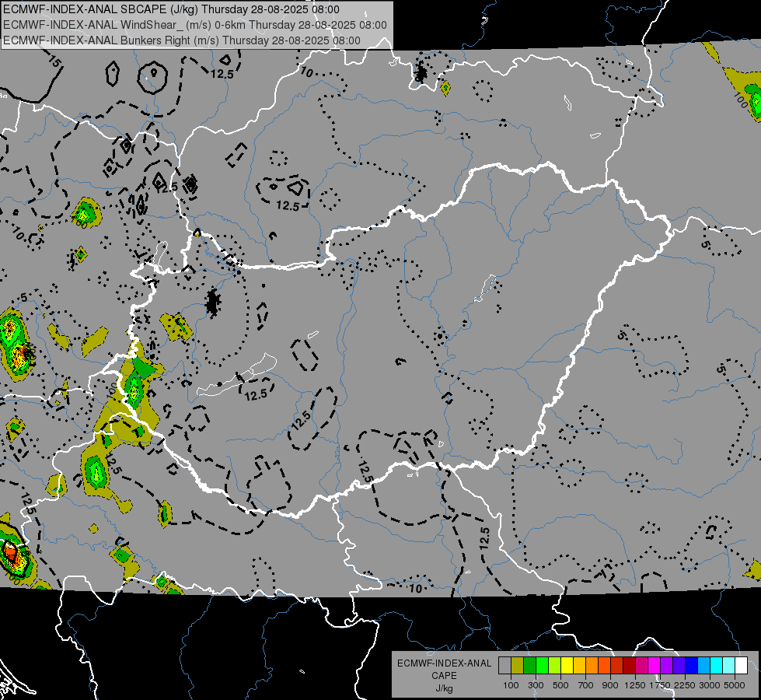Click the 300 legend tick value
Image resolution: width=761 pixels, height=700 pixels.
[536, 685]
